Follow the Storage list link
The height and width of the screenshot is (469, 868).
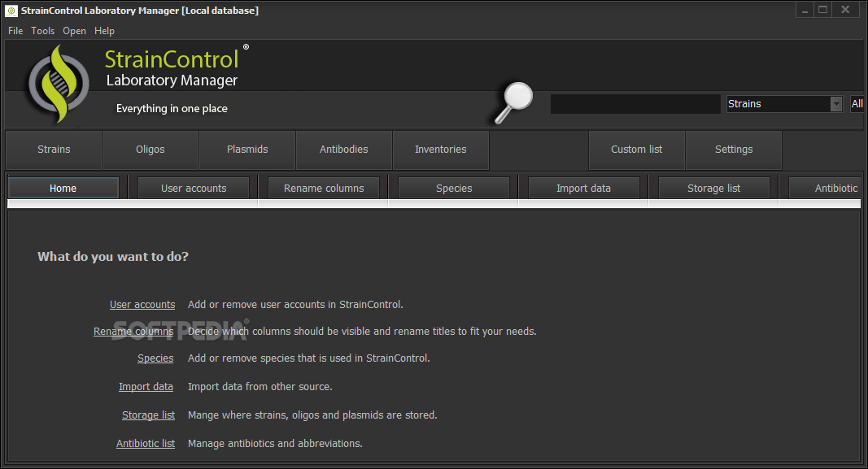tap(148, 415)
